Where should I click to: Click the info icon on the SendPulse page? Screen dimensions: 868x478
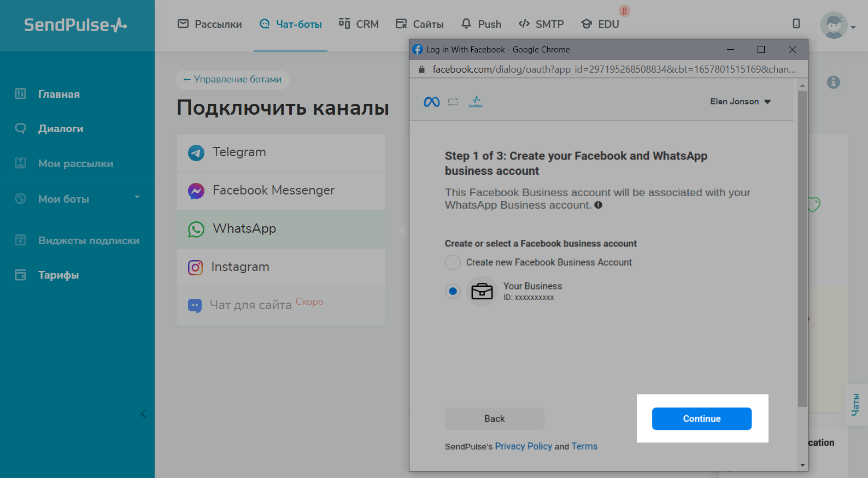tap(834, 82)
